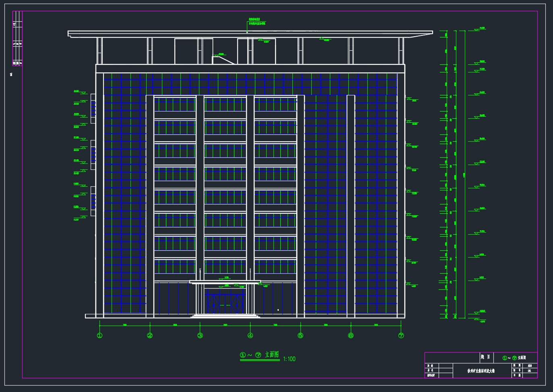Image resolution: width=553 pixels, height=392 pixels.
Task: Click the sloped stair outline on roof level
Action: (x=223, y=60)
